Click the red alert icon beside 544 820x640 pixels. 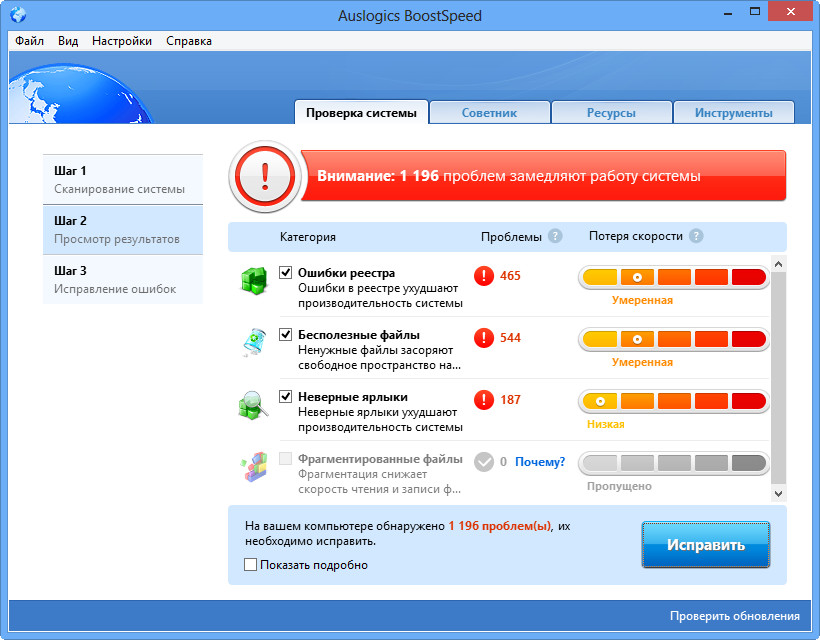click(x=484, y=338)
